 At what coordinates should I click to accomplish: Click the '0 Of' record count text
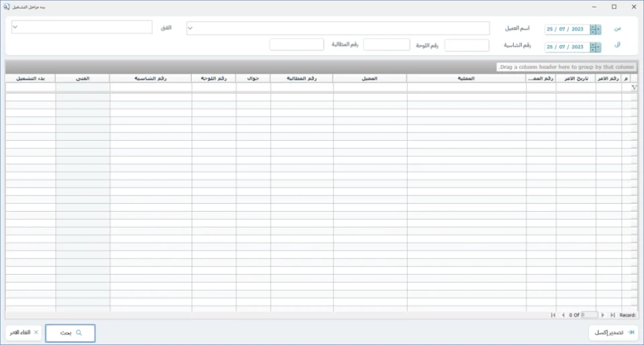(x=574, y=315)
